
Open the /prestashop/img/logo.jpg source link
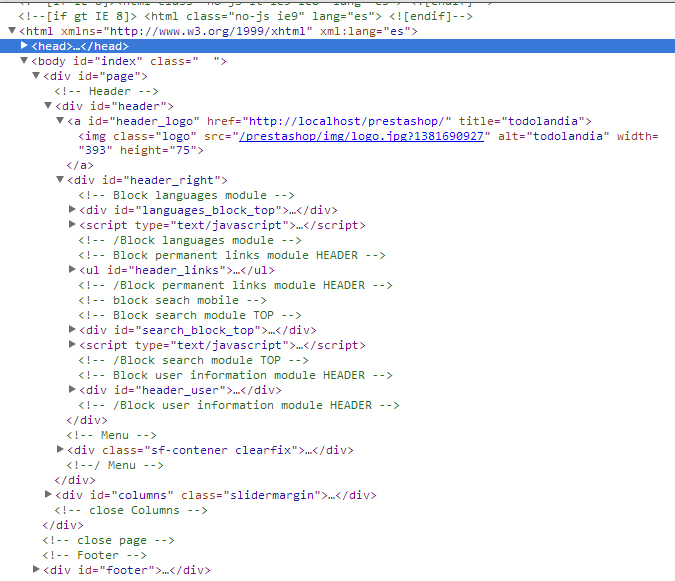point(361,136)
